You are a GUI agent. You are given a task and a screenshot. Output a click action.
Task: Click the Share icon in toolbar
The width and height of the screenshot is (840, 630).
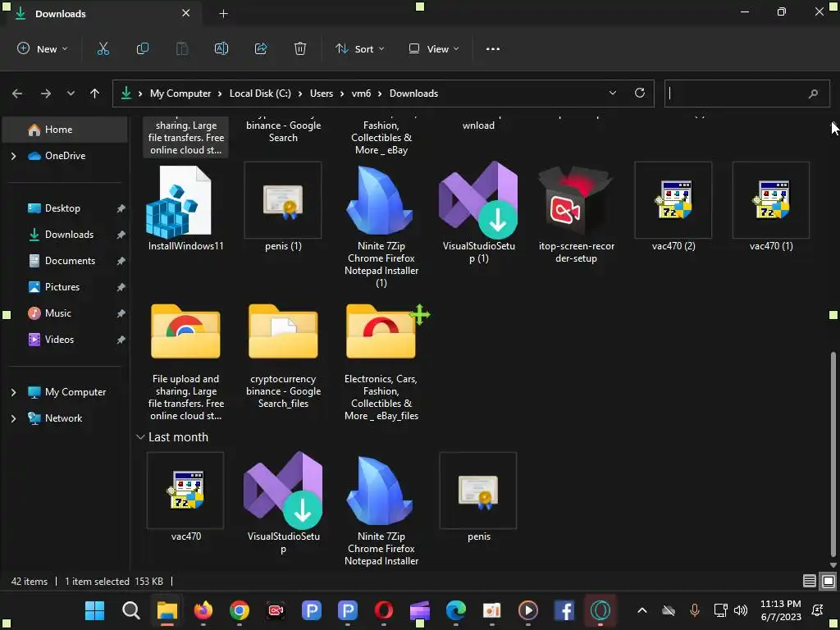coord(261,48)
